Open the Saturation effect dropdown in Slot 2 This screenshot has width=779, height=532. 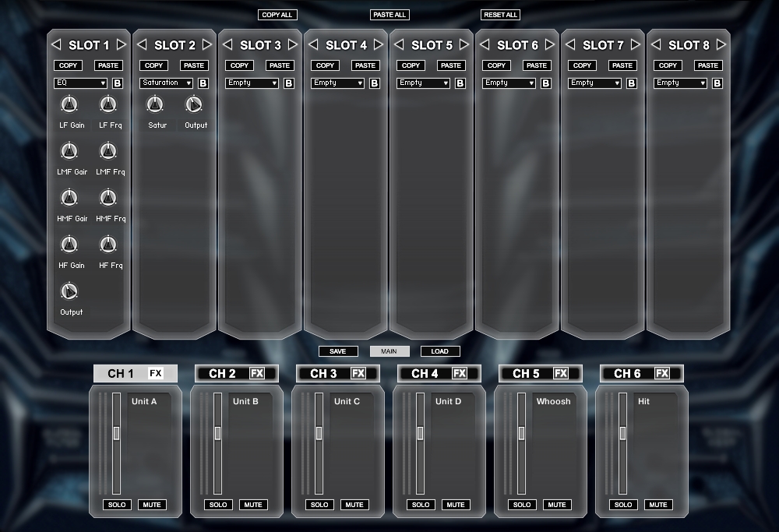pyautogui.click(x=166, y=83)
